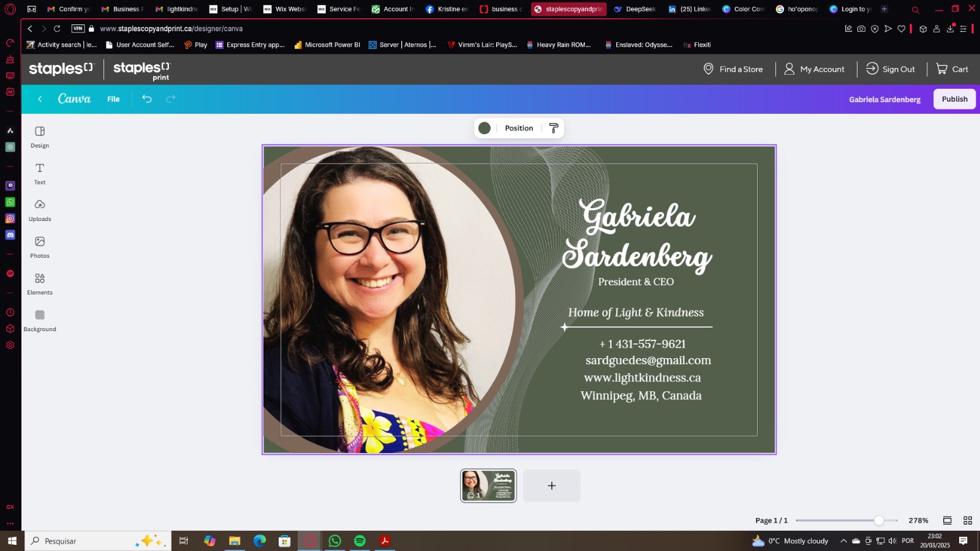
Task: Open the Background panel
Action: pyautogui.click(x=40, y=321)
